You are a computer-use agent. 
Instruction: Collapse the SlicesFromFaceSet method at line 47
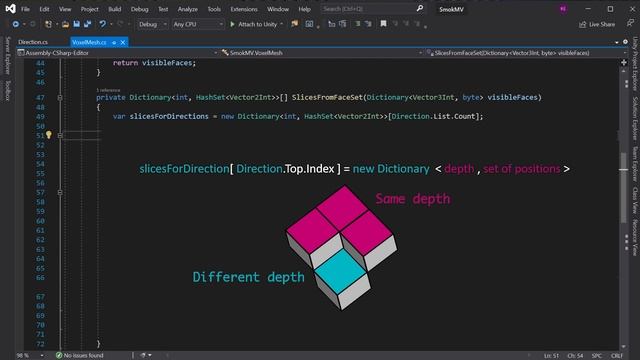[60, 98]
